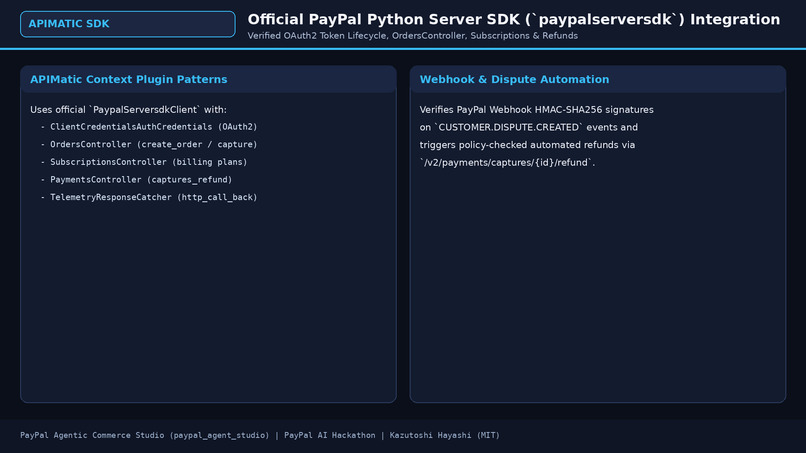The image size is (806, 453).
Task: Select the ClientCredentialsAuthCredentials (OAuth2) bullet
Action: [149, 127]
